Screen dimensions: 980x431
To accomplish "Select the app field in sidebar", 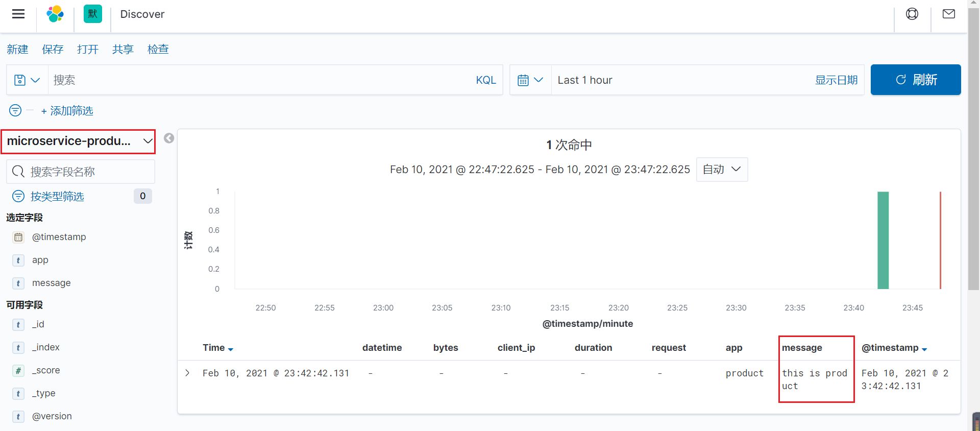I will (x=40, y=260).
